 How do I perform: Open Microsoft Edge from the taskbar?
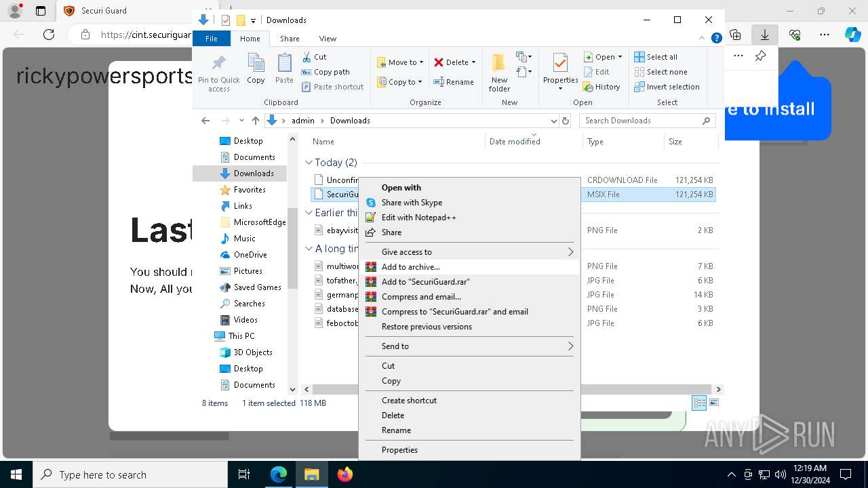(279, 474)
